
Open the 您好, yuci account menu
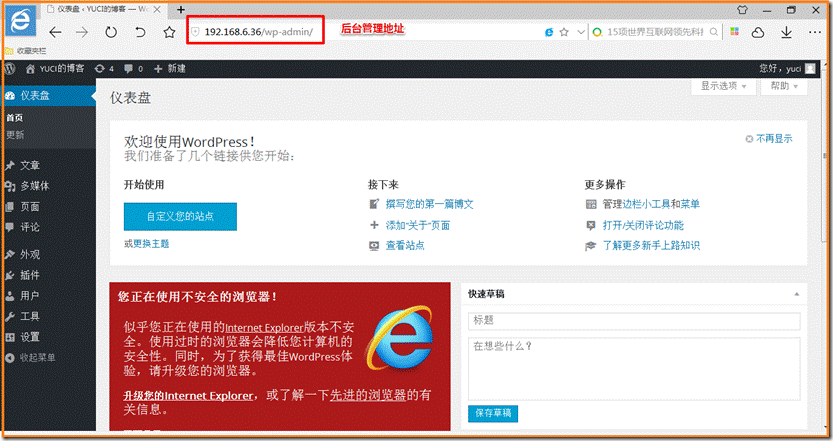pos(787,69)
